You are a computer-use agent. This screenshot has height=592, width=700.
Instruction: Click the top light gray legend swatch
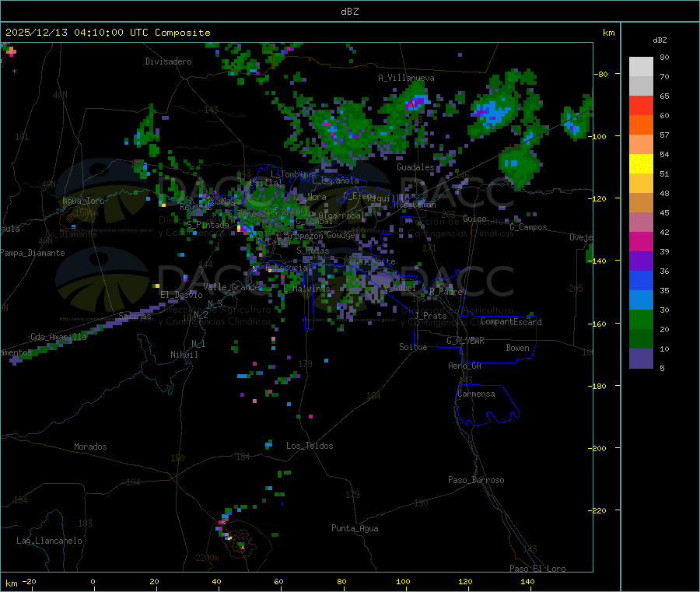point(641,67)
